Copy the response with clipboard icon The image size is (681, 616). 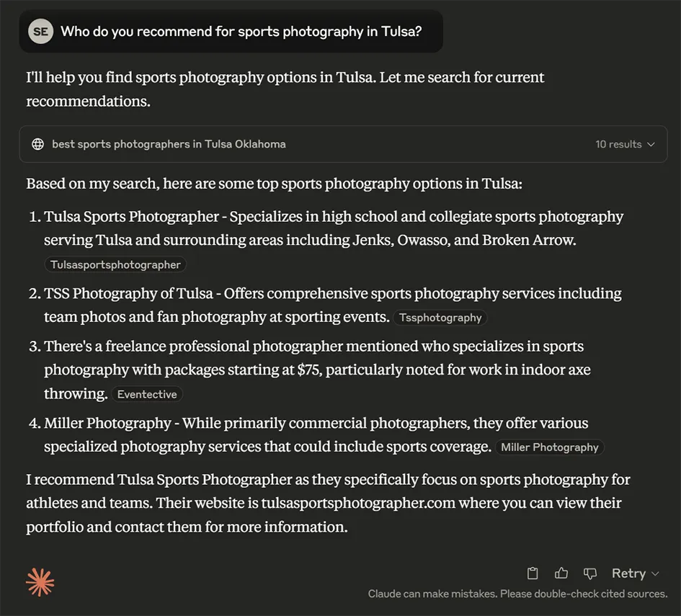click(x=533, y=573)
